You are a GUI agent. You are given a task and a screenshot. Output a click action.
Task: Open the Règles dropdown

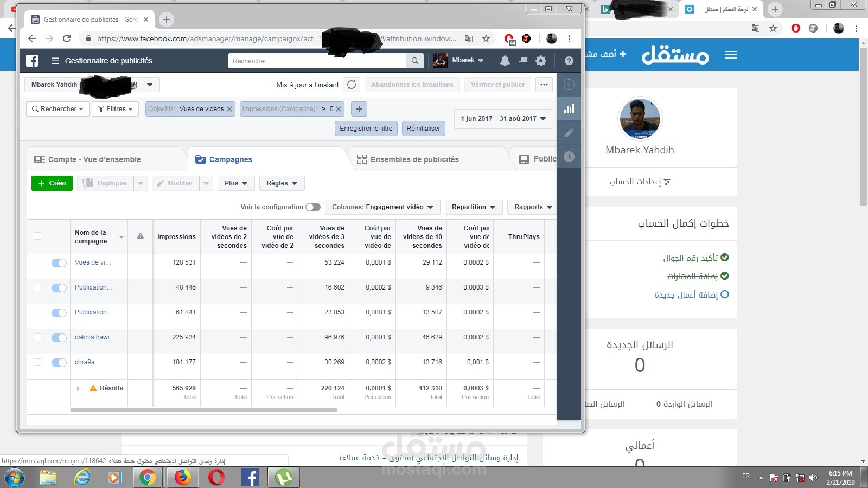pyautogui.click(x=282, y=183)
